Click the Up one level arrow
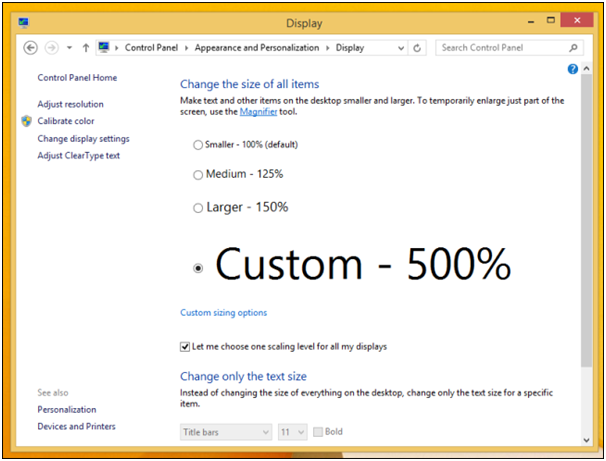The image size is (606, 461). coord(86,47)
